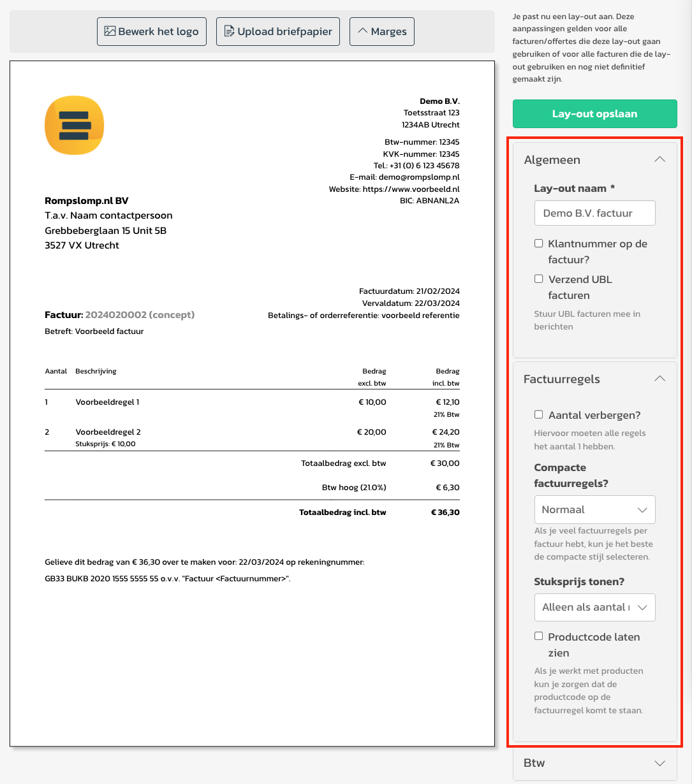Click the Lay-out naam input field
Image resolution: width=692 pixels, height=784 pixels.
[594, 213]
